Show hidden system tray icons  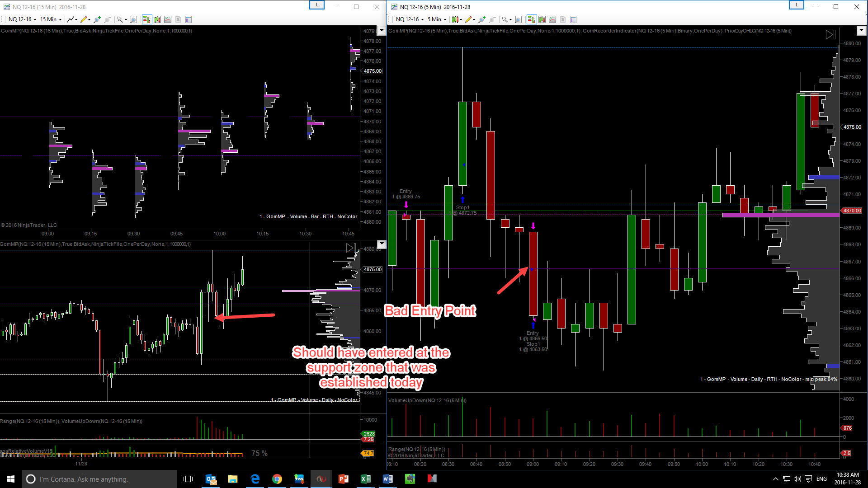[x=776, y=479]
